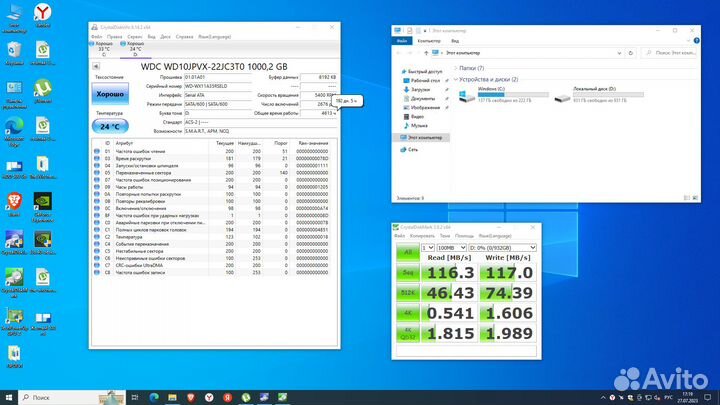Viewport: 720px width, 405px height.
Task: Open the Control Panel desktop icon
Action: pyautogui.click(x=14, y=95)
